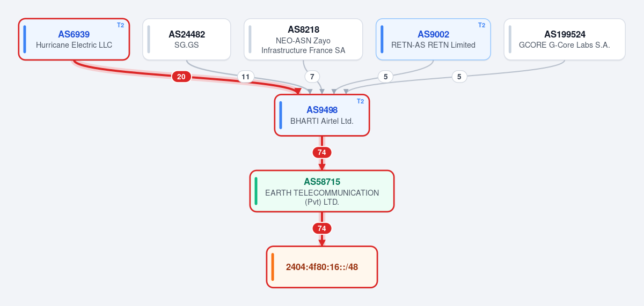
Task: Click the 5 badge below AS199524
Action: (x=459, y=77)
